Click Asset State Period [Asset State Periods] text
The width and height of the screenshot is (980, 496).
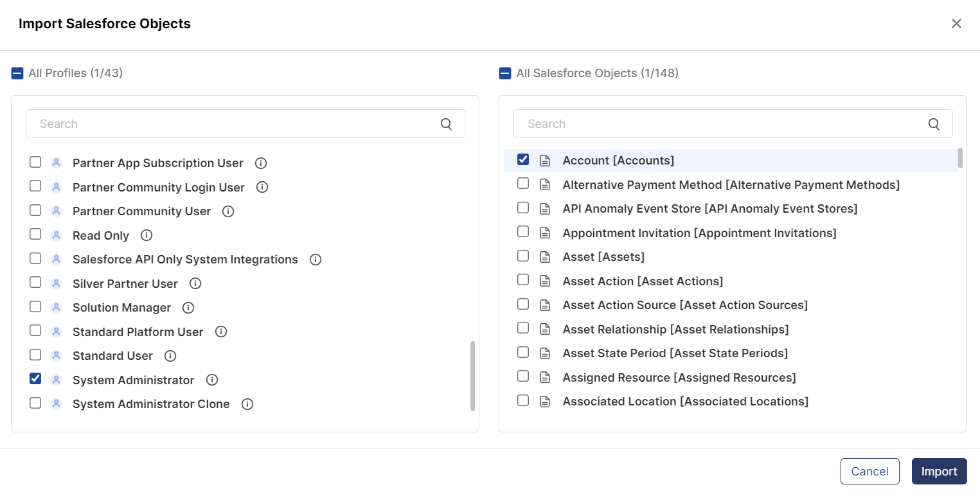coord(675,353)
